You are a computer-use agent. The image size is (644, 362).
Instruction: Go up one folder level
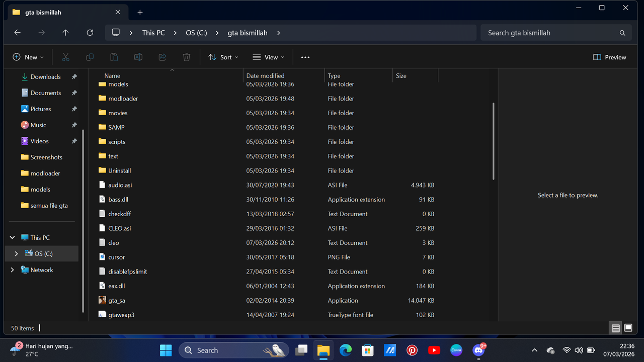(65, 33)
